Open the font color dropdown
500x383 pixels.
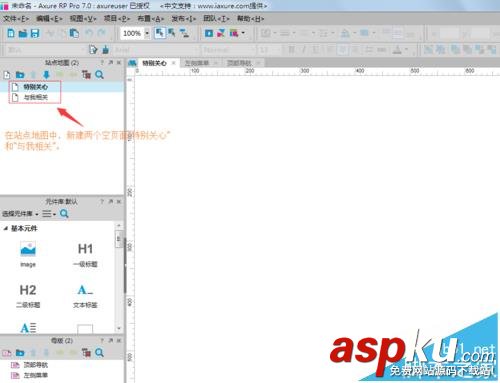click(407, 50)
